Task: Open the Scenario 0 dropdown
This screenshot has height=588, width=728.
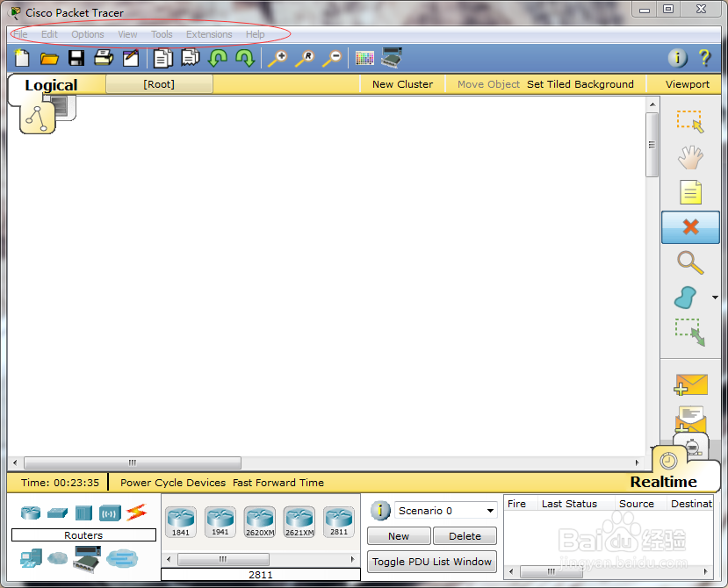Action: coord(446,511)
